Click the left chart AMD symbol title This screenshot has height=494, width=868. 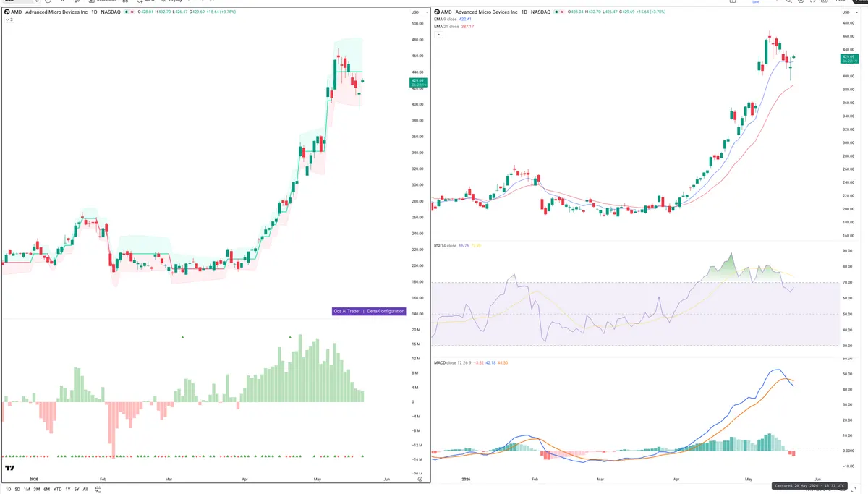point(66,12)
